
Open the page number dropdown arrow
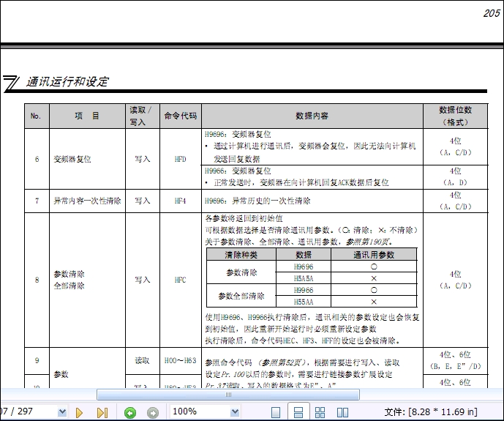tap(62, 413)
